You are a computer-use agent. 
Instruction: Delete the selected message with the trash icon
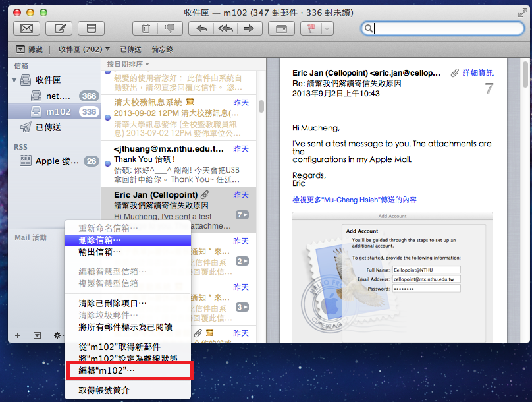point(146,28)
